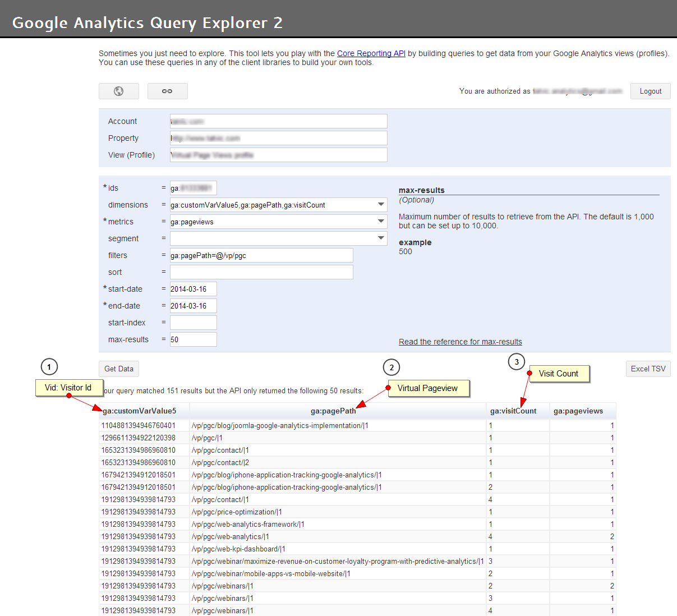This screenshot has width=677, height=616.
Task: Click the ids input field
Action: 194,188
